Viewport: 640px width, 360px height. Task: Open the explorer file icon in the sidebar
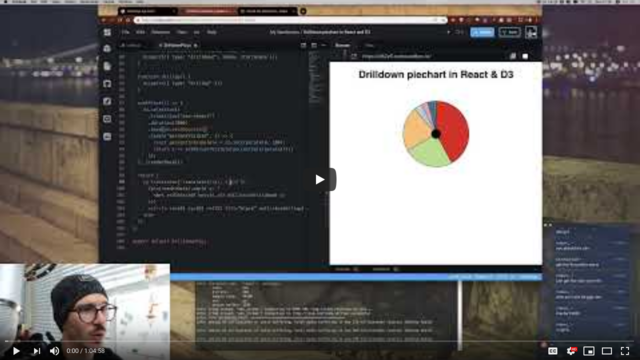[x=107, y=66]
